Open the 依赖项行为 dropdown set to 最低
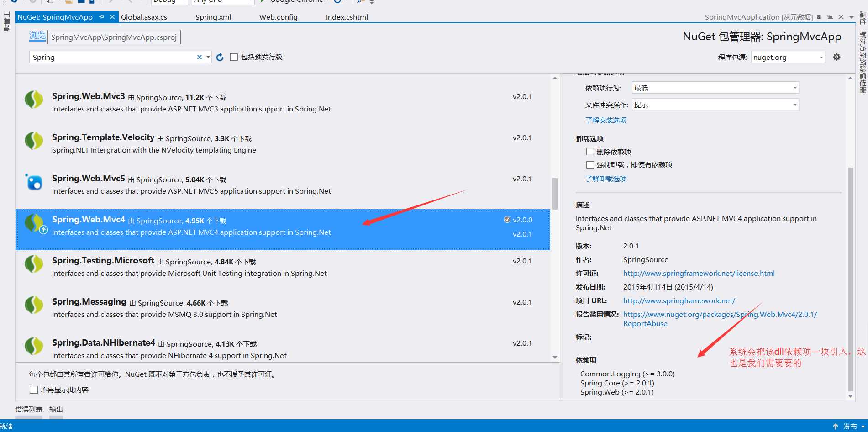This screenshot has width=868, height=432. (715, 88)
